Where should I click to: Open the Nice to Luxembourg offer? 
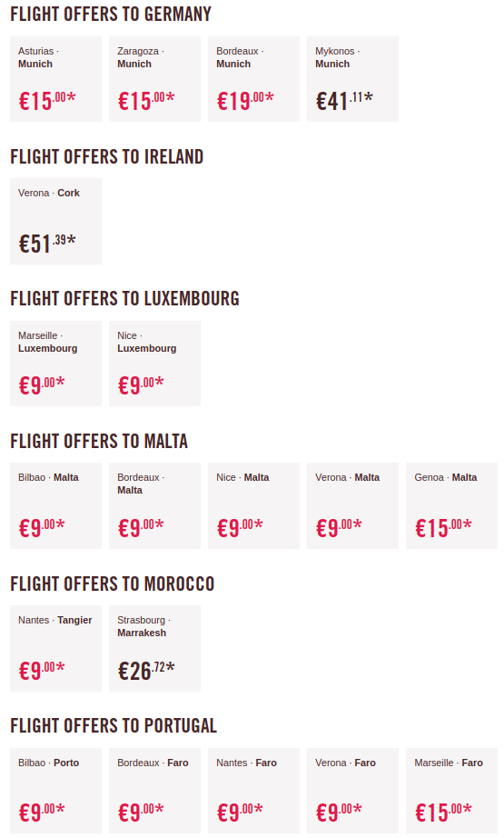154,364
